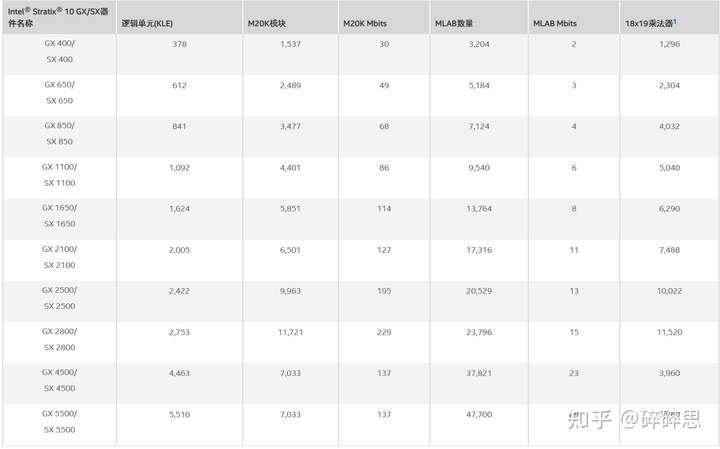The image size is (720, 449).
Task: Click the 11,520 multiplier value cell
Action: [669, 332]
